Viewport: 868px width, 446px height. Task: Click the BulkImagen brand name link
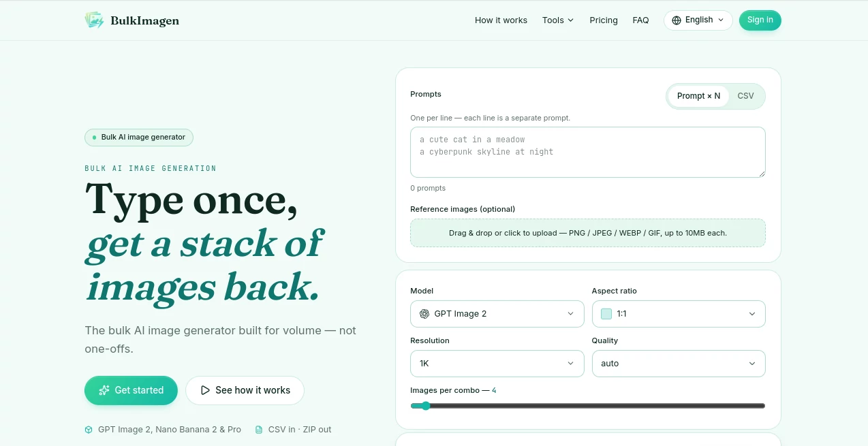tap(145, 20)
